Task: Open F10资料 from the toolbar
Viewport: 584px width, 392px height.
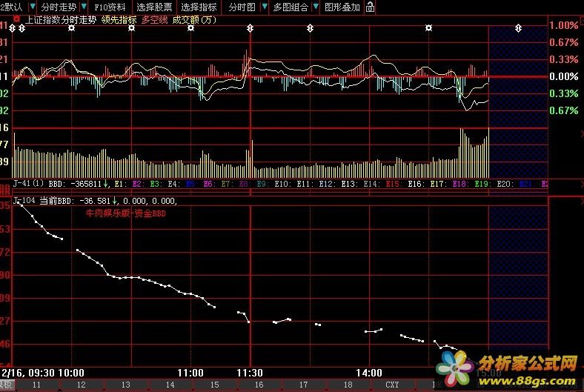Action: point(110,7)
